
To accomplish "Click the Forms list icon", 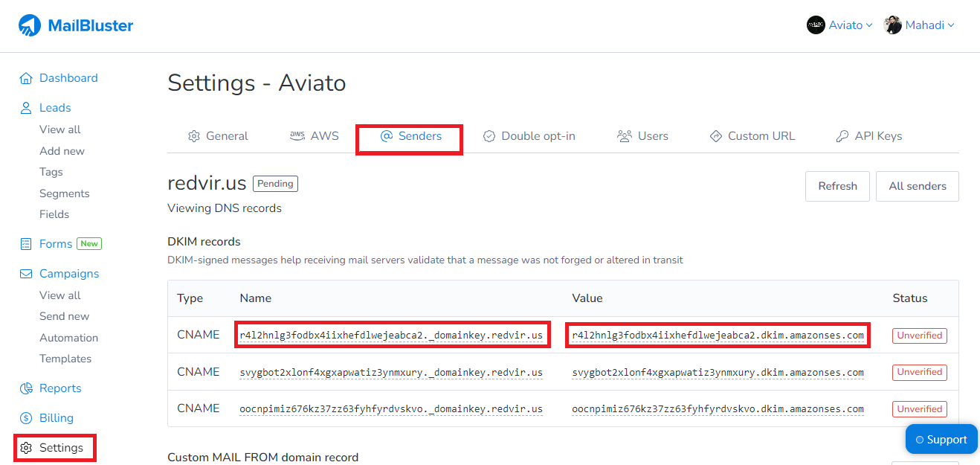I will click(x=26, y=244).
